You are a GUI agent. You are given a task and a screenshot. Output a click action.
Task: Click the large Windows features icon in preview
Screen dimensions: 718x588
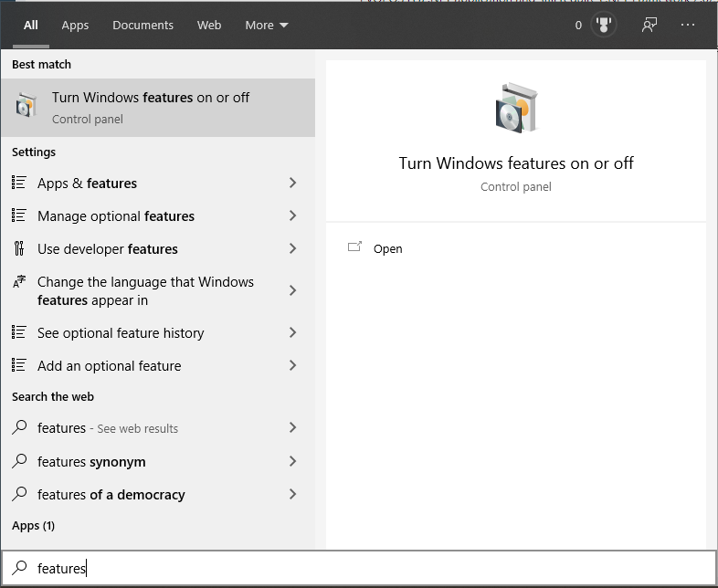516,108
